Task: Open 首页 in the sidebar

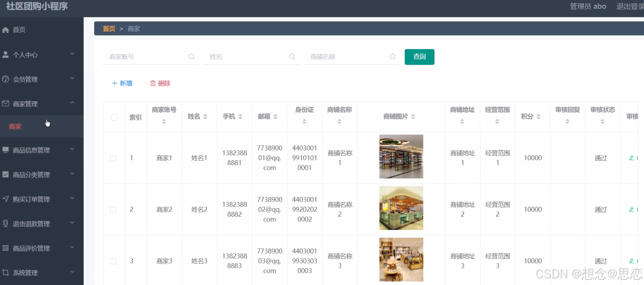Action: click(x=42, y=30)
